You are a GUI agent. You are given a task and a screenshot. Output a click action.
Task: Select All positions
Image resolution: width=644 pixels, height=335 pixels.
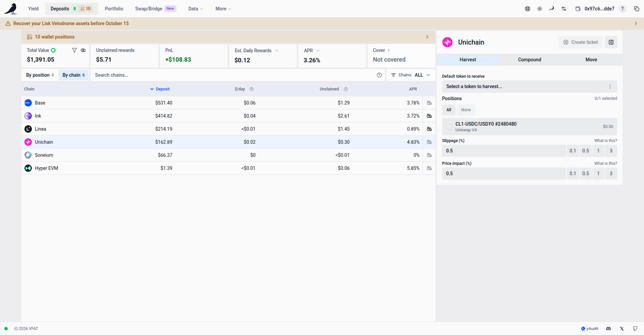point(449,110)
